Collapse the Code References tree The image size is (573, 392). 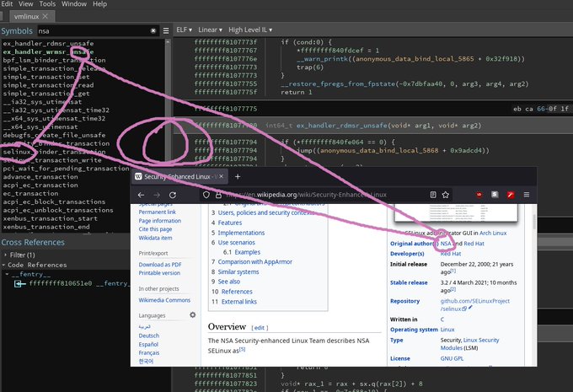[3, 265]
